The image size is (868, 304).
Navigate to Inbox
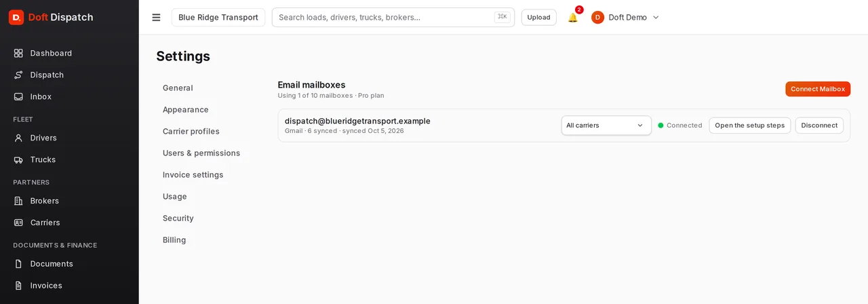click(41, 96)
